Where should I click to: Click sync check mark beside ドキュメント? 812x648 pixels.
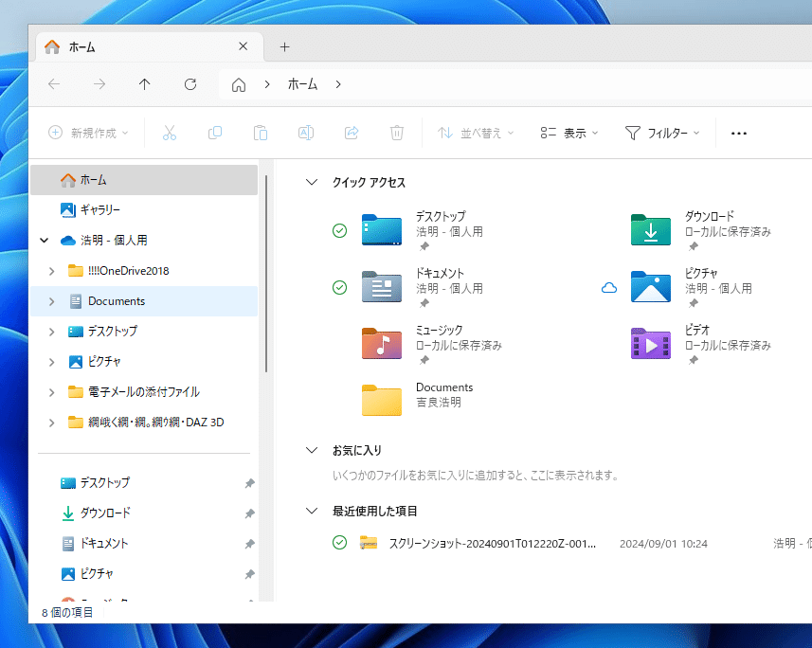[x=340, y=287]
